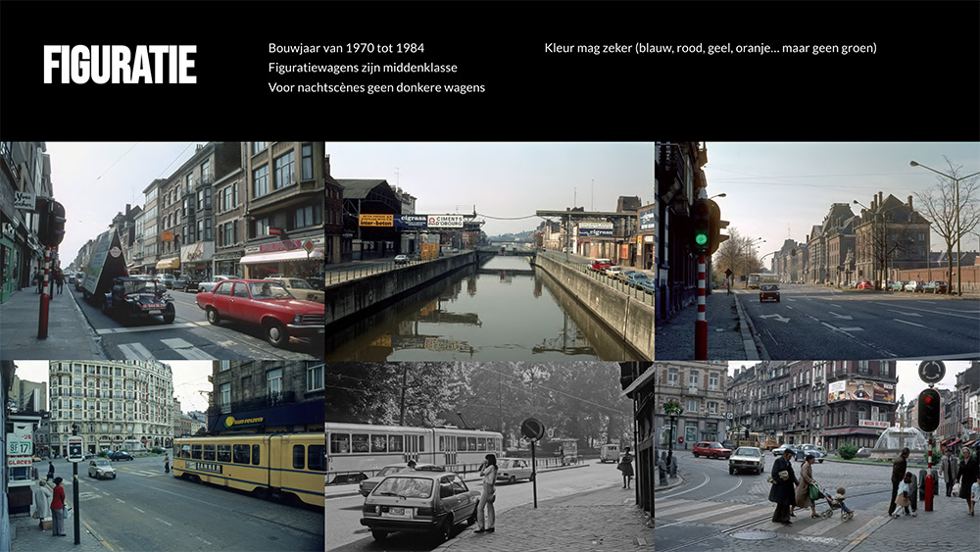
Task: Click the woman standing in the black-and-white photo
Action: point(487,493)
